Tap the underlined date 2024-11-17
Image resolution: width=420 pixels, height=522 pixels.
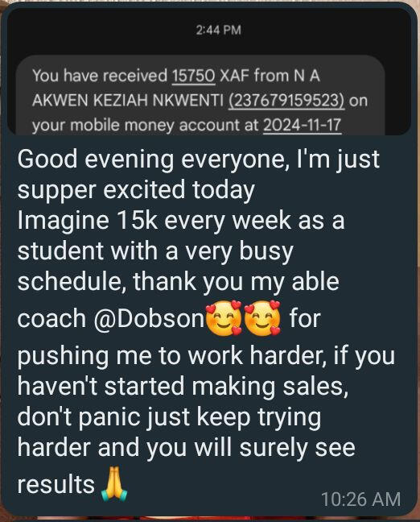(x=303, y=125)
